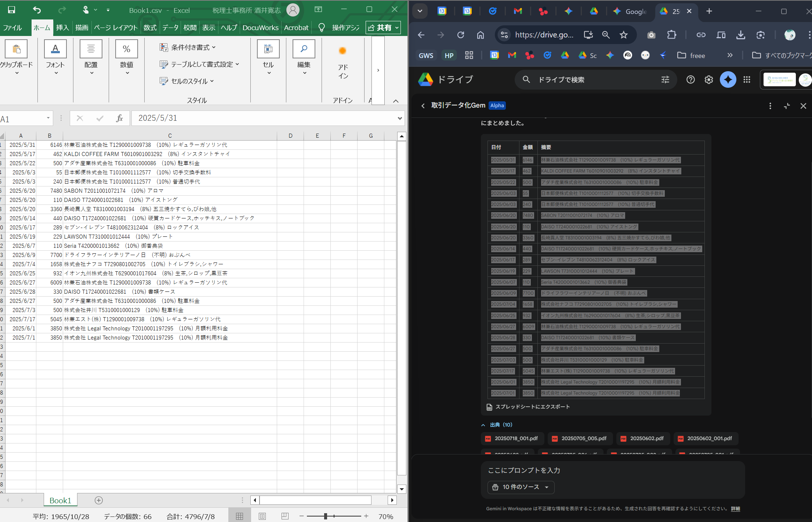Open the GWS bookmark
This screenshot has height=522, width=812.
426,55
